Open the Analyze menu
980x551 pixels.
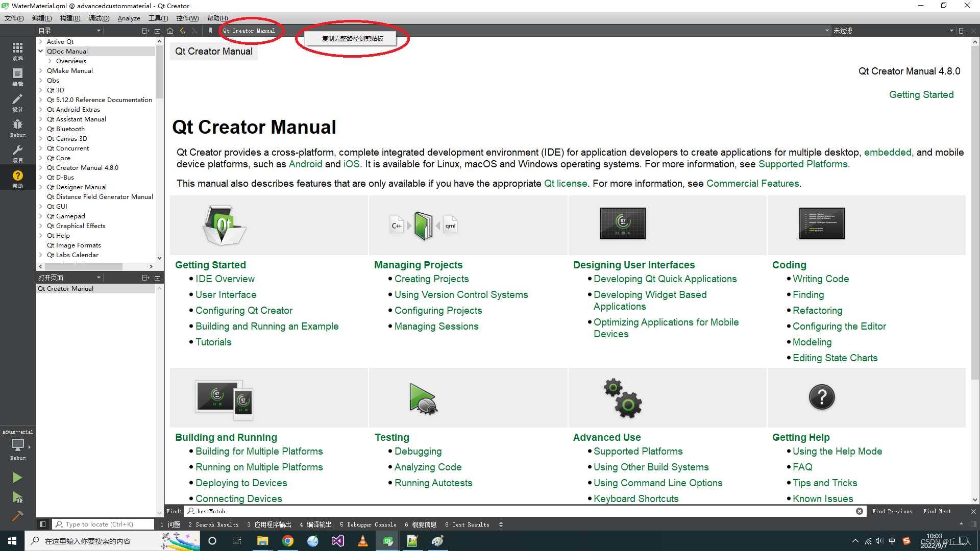coord(129,18)
